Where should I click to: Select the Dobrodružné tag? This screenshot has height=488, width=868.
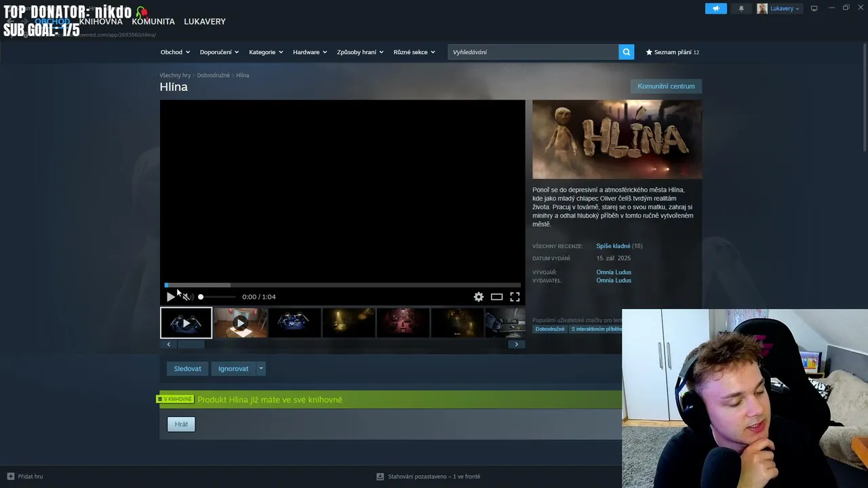pyautogui.click(x=550, y=329)
